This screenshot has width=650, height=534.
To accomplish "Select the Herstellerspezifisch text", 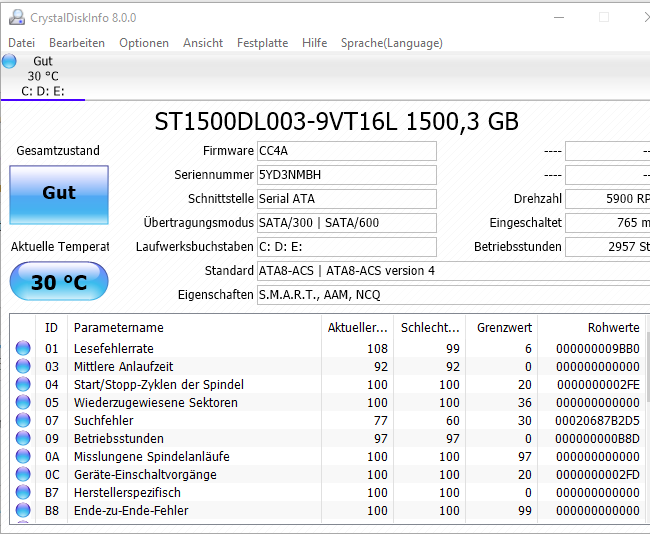I will tap(127, 493).
